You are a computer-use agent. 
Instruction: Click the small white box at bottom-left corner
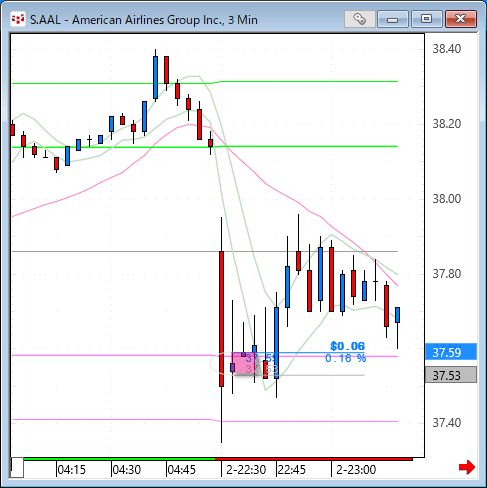17,467
